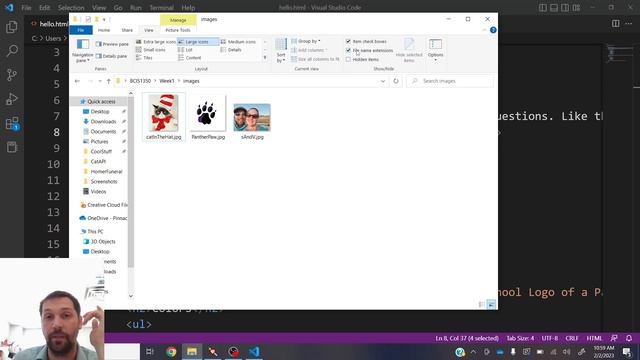Open the Group by dropdown
Viewport: 640px width, 360px height.
[306, 41]
